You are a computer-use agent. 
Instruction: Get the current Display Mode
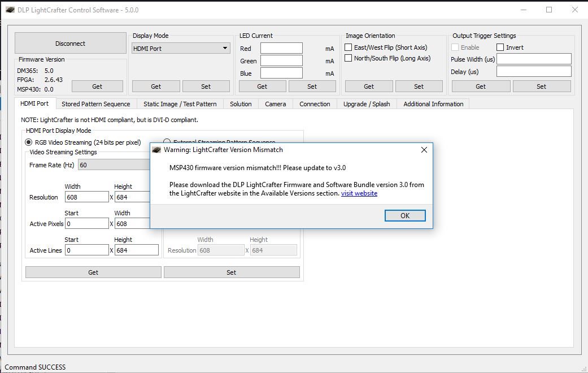[156, 86]
